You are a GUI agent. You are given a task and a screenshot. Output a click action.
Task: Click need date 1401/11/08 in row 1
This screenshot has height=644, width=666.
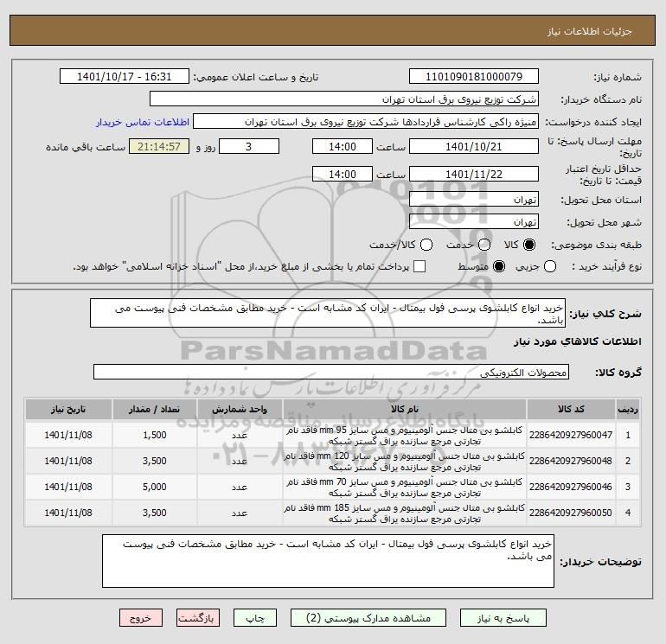click(x=68, y=435)
